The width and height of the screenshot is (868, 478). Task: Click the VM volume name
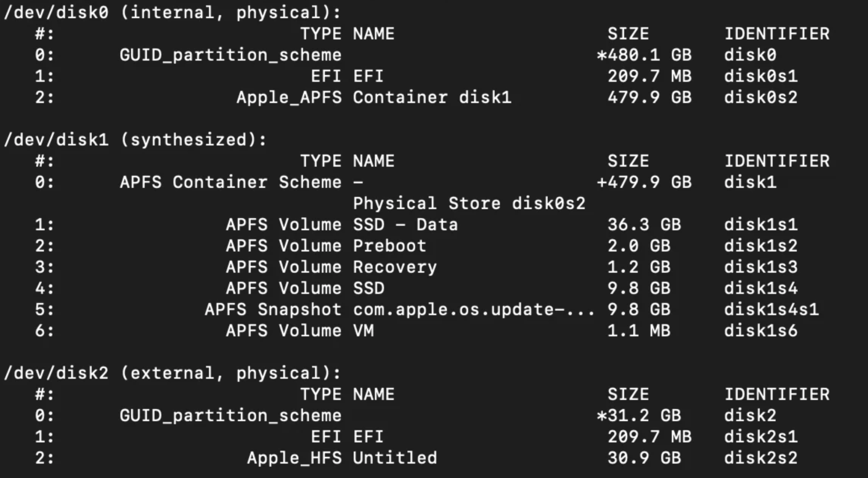coord(363,331)
